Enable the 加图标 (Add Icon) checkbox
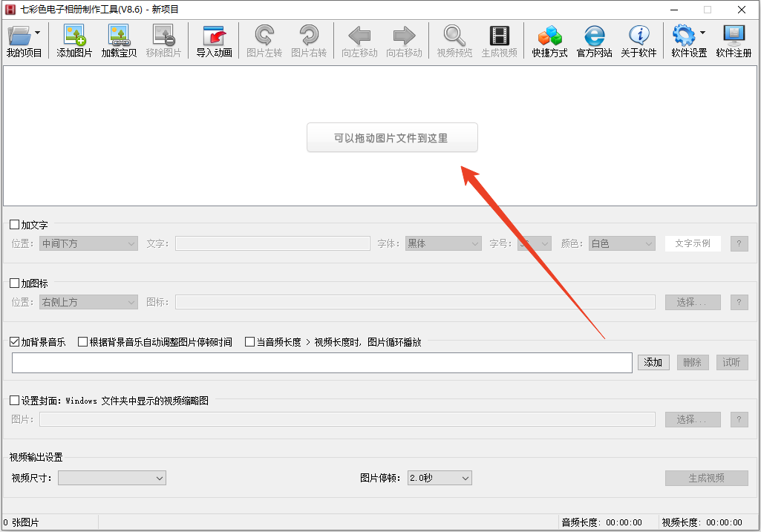Screen dimensions: 761x532 (x=15, y=283)
